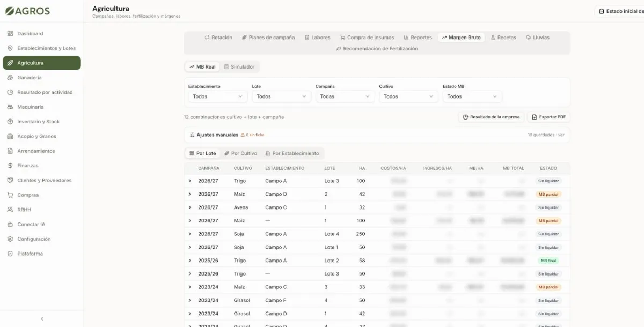Click Resultado de la empresa button
Image resolution: width=644 pixels, height=327 pixels.
click(491, 117)
